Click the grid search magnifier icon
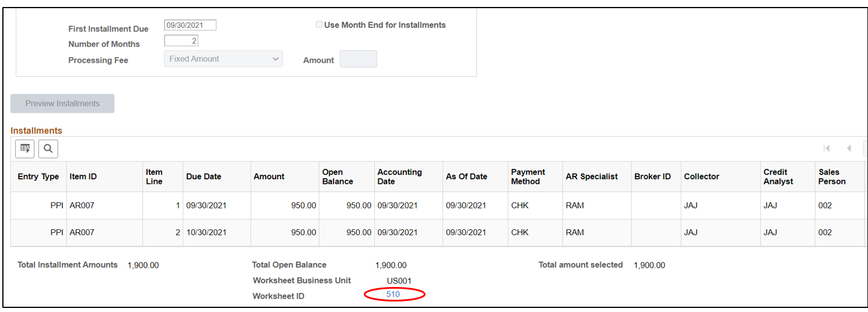868x312 pixels. tap(48, 149)
